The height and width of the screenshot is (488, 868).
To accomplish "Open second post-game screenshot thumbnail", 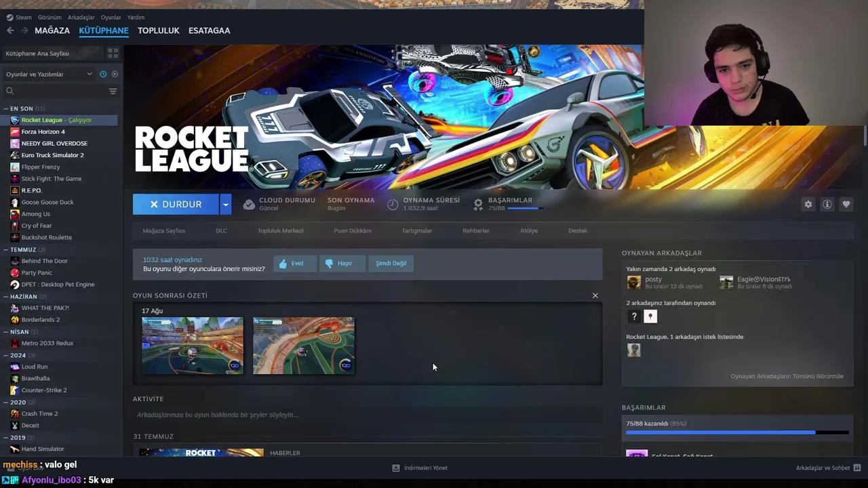I will [x=304, y=346].
